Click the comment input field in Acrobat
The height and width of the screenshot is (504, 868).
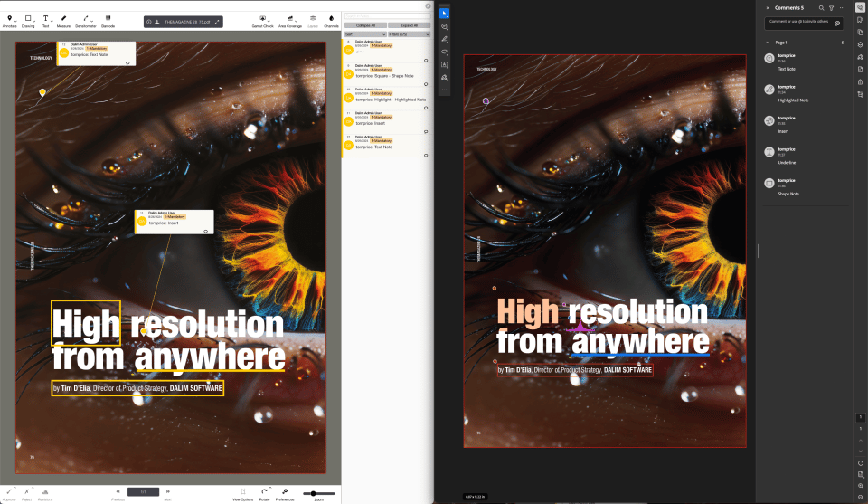pos(805,23)
